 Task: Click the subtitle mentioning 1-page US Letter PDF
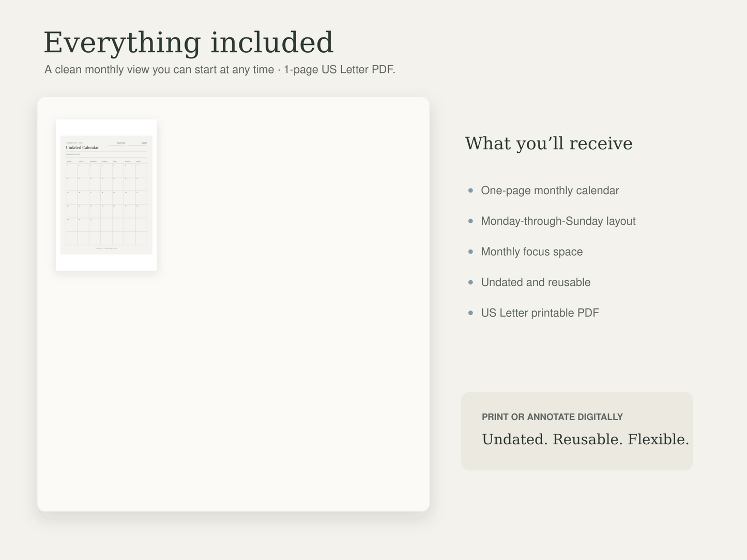pos(220,69)
